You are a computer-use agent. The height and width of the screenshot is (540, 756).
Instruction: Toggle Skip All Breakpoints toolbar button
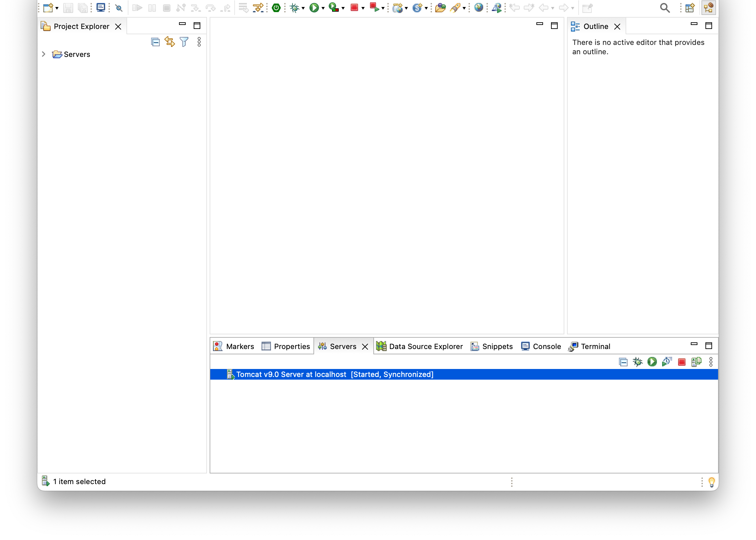click(x=119, y=8)
